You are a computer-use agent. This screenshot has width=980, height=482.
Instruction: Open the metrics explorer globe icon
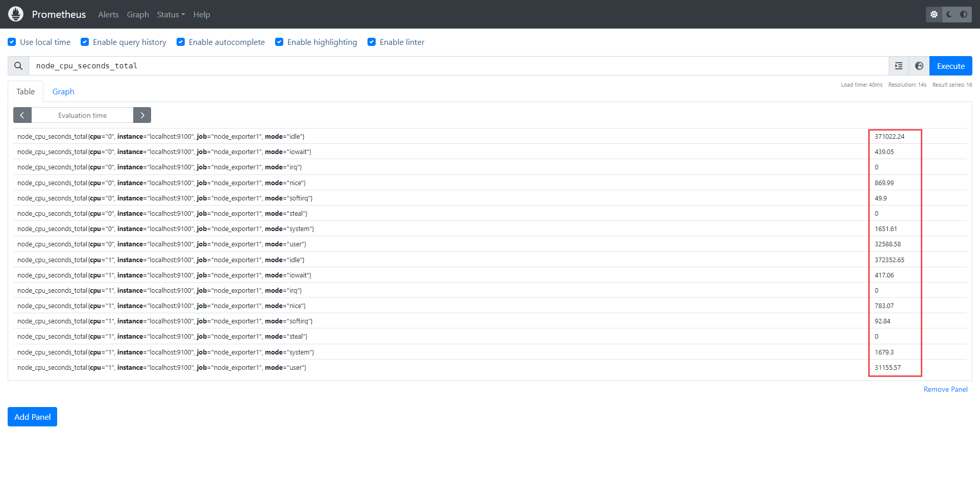(919, 66)
